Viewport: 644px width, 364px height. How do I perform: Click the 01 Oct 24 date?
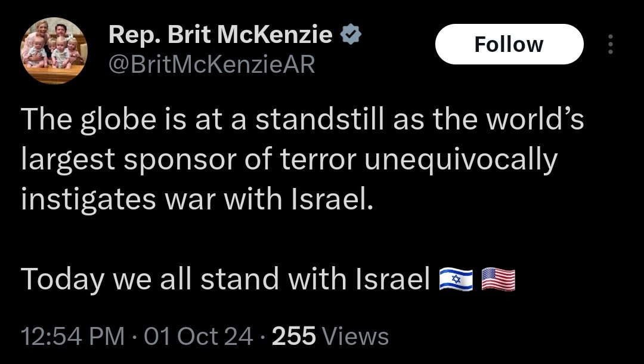[x=199, y=337]
